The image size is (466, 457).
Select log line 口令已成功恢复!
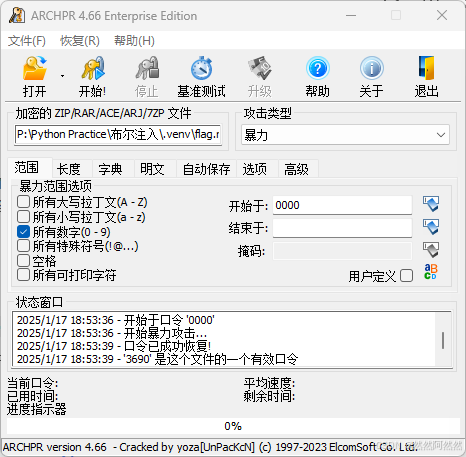[114, 346]
